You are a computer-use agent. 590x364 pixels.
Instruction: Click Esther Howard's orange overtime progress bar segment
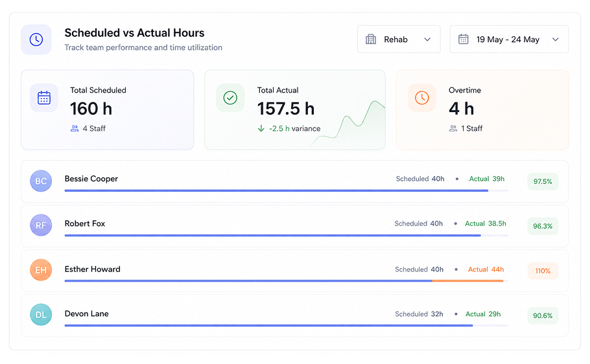click(467, 280)
